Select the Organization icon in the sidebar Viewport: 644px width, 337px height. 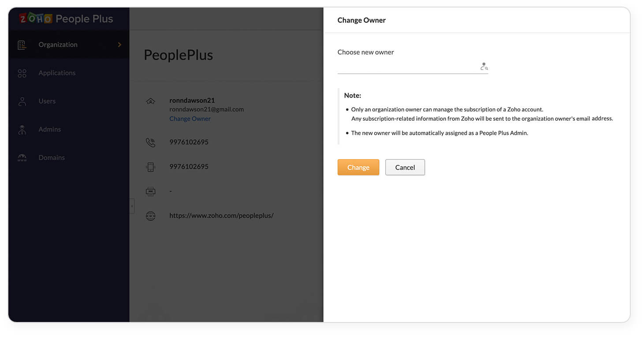[22, 44]
